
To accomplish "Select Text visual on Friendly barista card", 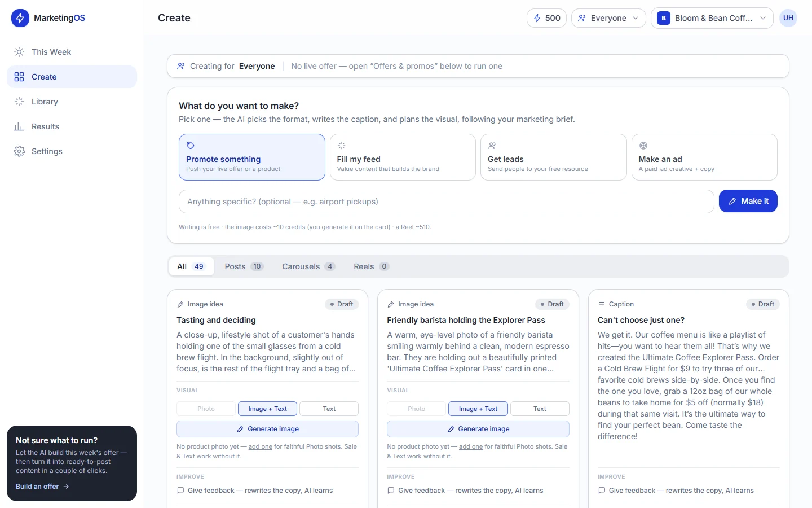I will click(540, 409).
